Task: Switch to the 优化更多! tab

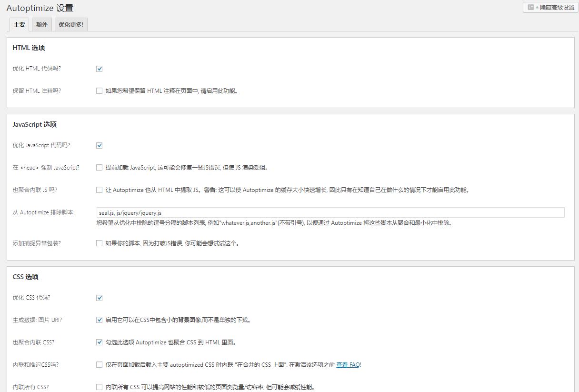Action: (70, 24)
